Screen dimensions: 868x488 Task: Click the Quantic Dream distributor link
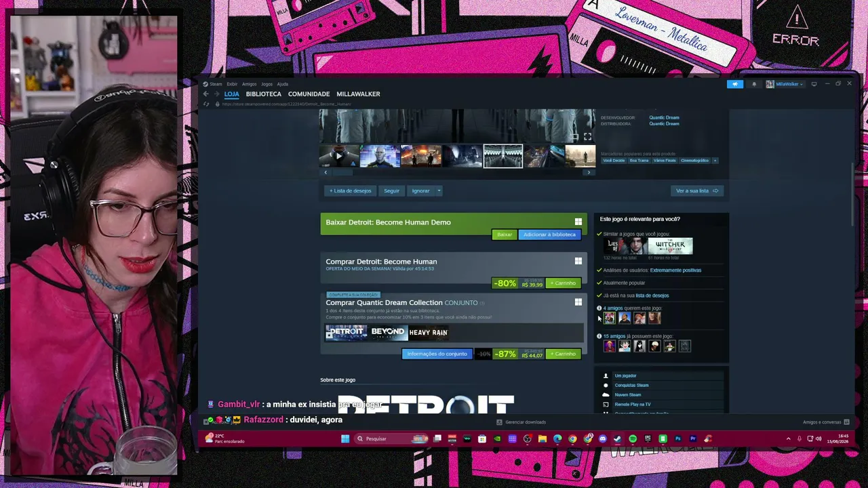(x=664, y=124)
